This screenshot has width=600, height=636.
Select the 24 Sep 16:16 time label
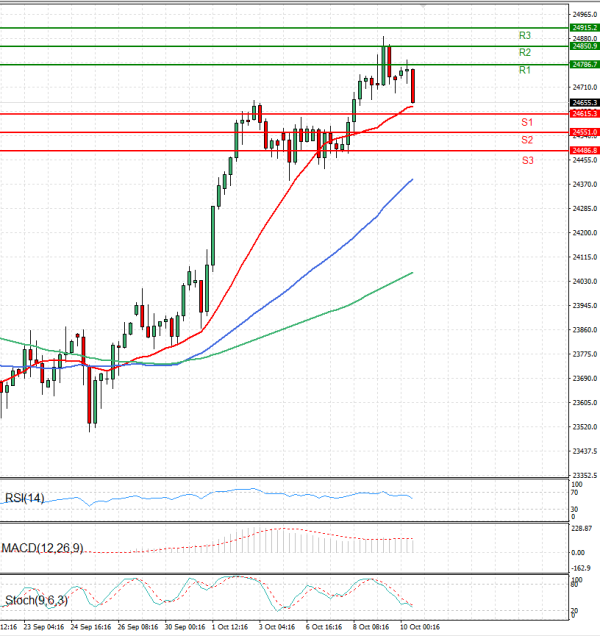click(x=90, y=628)
